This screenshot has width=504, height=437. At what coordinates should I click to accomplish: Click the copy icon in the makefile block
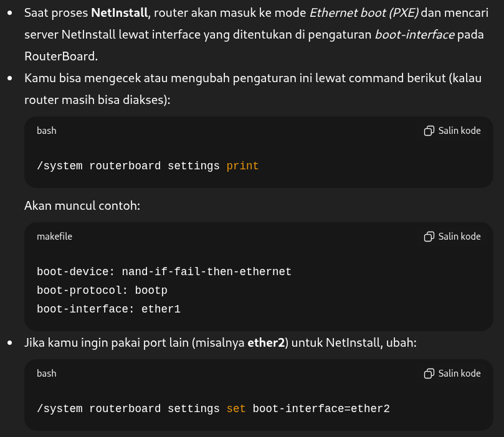tap(429, 237)
